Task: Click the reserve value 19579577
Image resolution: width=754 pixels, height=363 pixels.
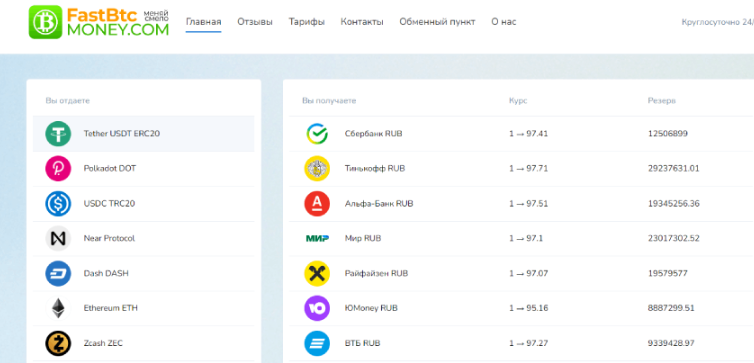Action: 667,273
